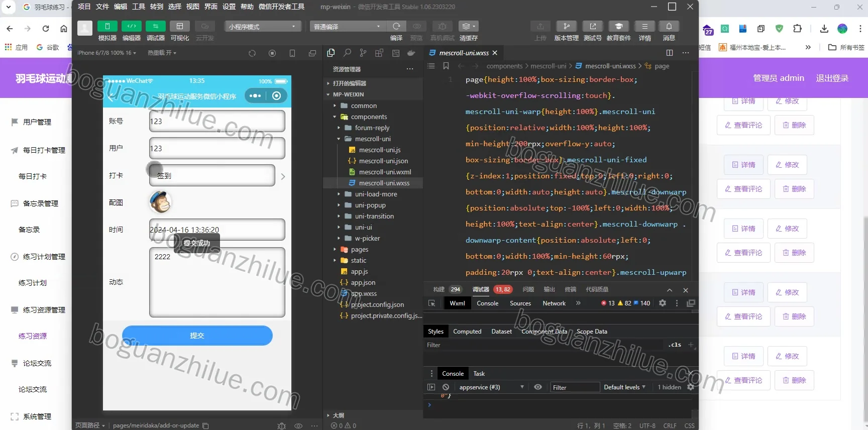Image resolution: width=868 pixels, height=430 pixels.
Task: Click the mini program capsule menu dots
Action: 255,95
